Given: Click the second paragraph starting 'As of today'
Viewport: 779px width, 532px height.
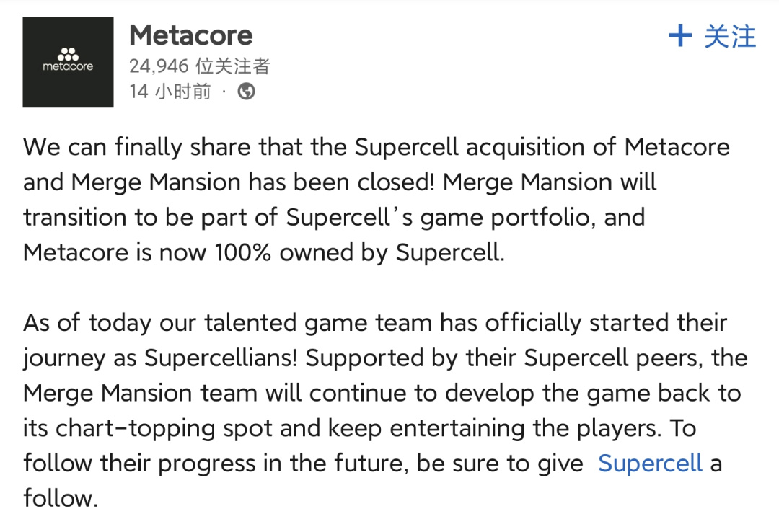Looking at the screenshot, I should 385,410.
